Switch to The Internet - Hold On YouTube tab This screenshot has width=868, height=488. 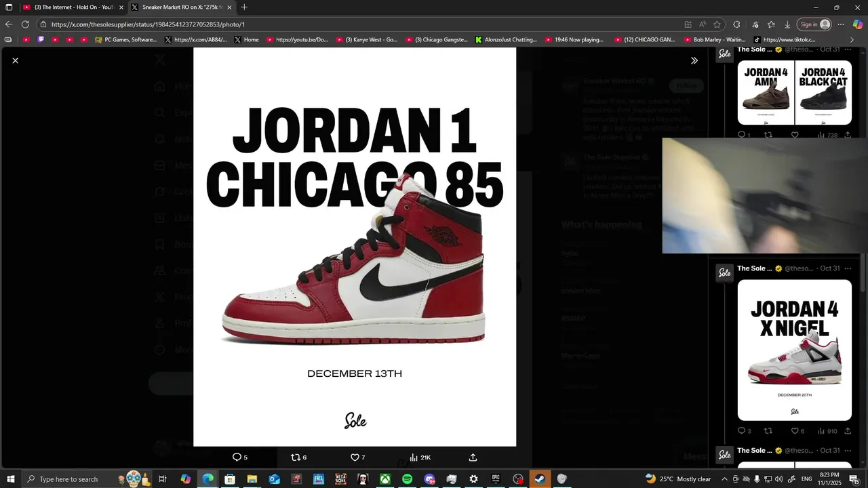click(73, 7)
